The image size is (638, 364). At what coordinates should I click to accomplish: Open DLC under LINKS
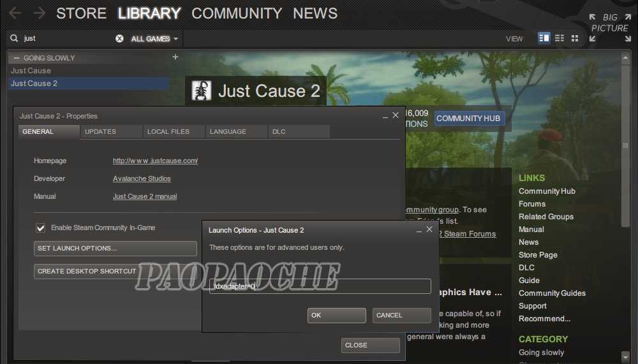pyautogui.click(x=526, y=268)
